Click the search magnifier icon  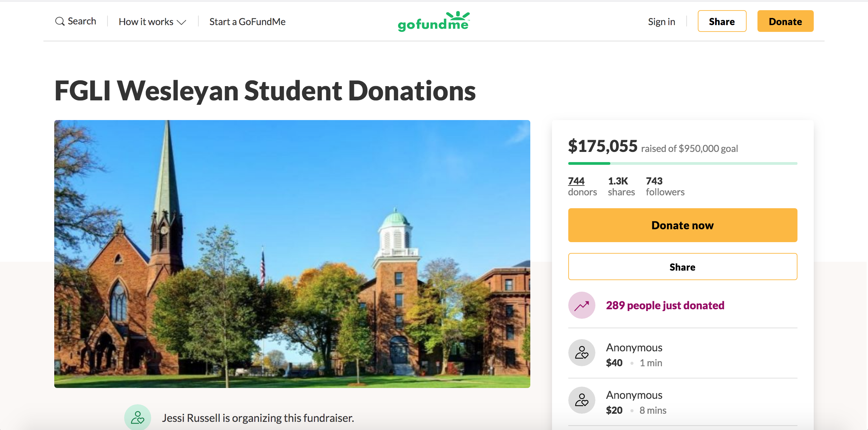click(60, 21)
